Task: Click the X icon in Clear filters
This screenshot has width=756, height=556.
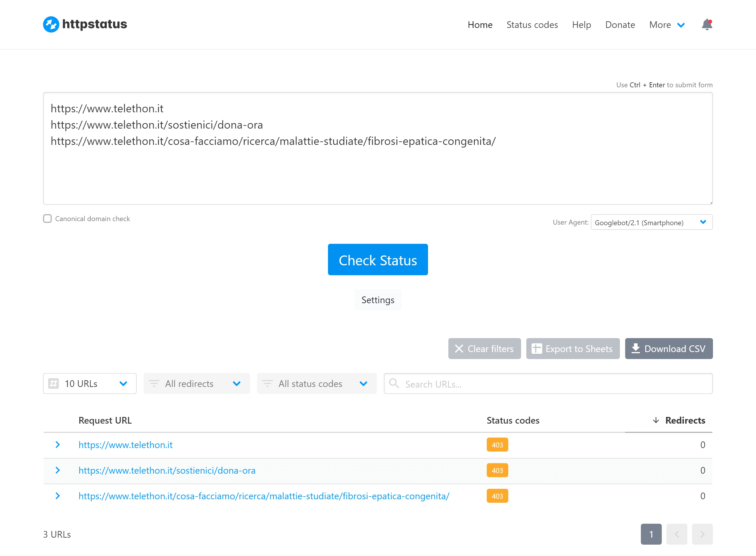Action: [459, 348]
